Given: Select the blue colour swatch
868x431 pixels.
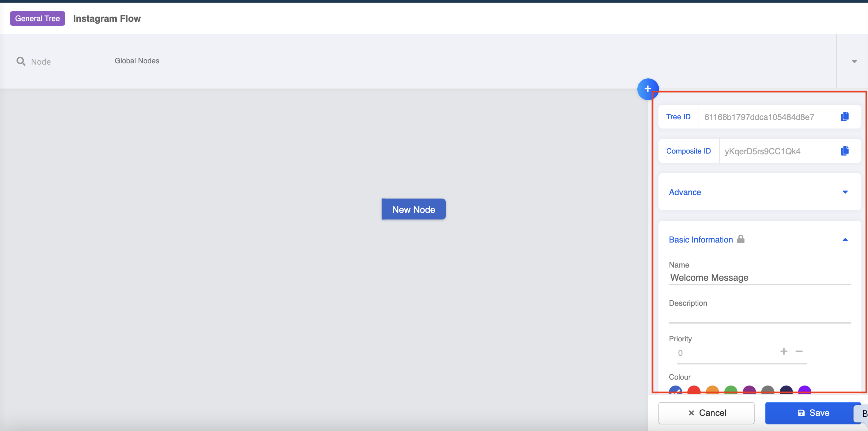Looking at the screenshot, I should click(x=675, y=390).
